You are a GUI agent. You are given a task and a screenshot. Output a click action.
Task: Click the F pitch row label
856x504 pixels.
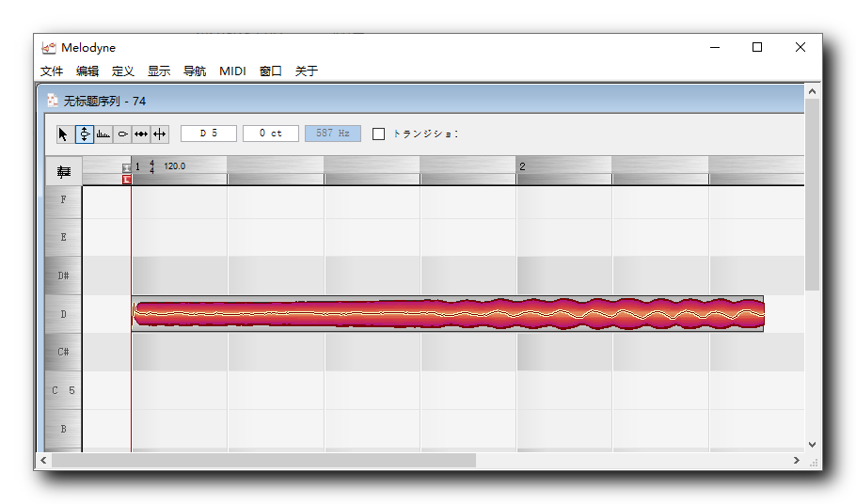pos(64,199)
